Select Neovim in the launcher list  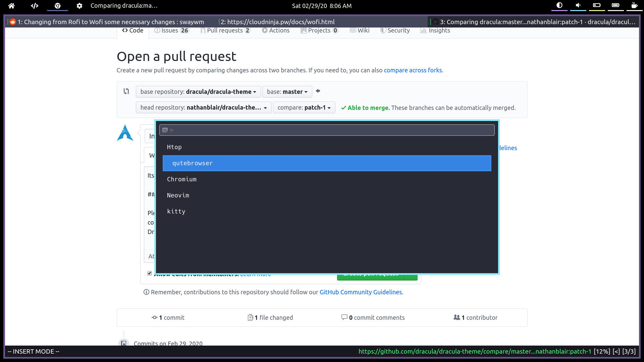click(178, 195)
